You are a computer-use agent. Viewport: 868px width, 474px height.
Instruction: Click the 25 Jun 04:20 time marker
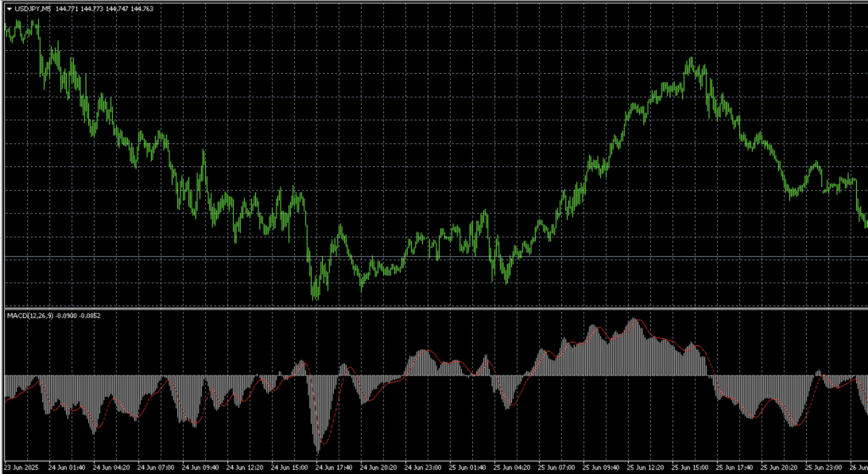(x=513, y=467)
